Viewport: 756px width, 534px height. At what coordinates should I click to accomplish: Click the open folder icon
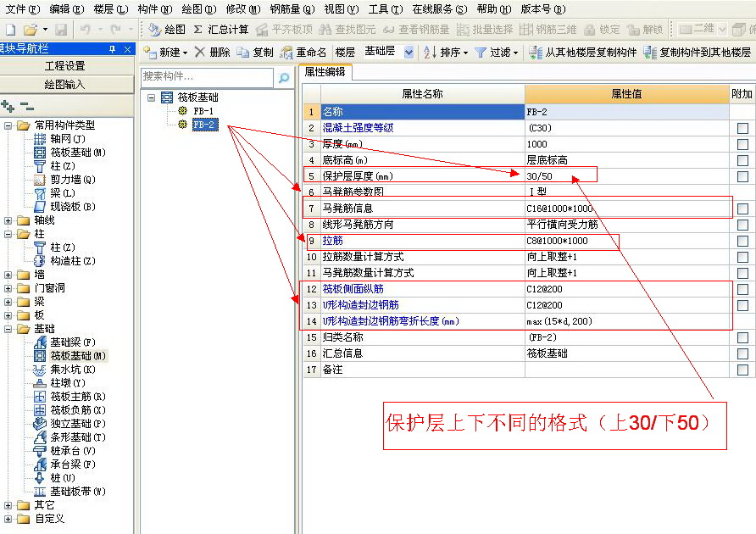pyautogui.click(x=31, y=30)
